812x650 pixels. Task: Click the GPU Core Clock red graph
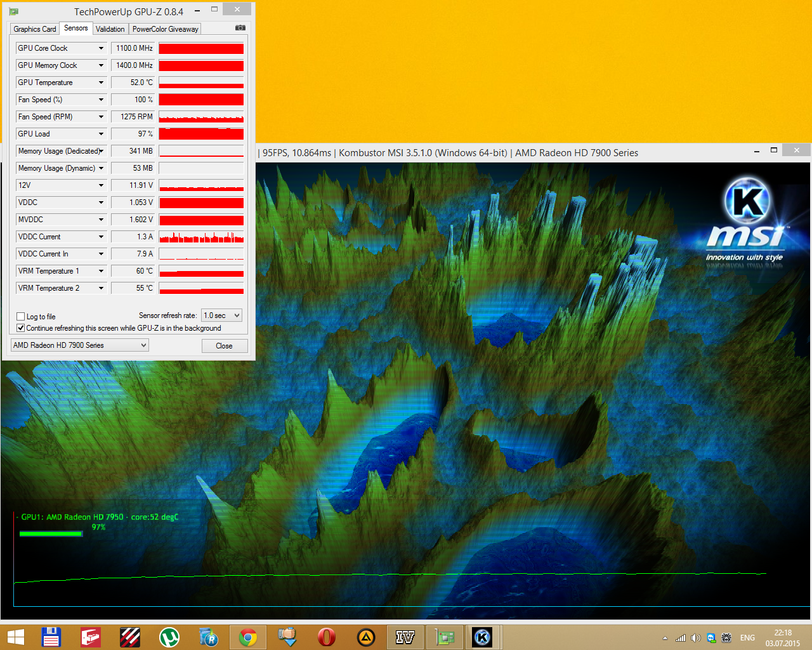click(x=201, y=48)
